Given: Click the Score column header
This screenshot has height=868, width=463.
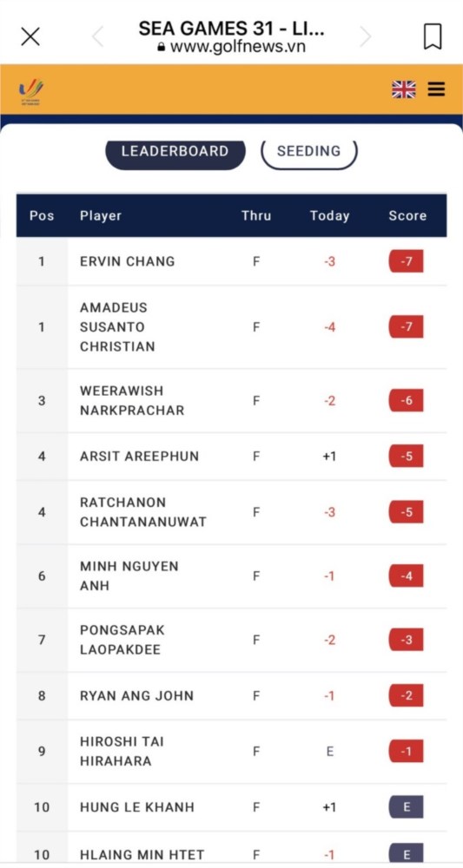Looking at the screenshot, I should 407,216.
